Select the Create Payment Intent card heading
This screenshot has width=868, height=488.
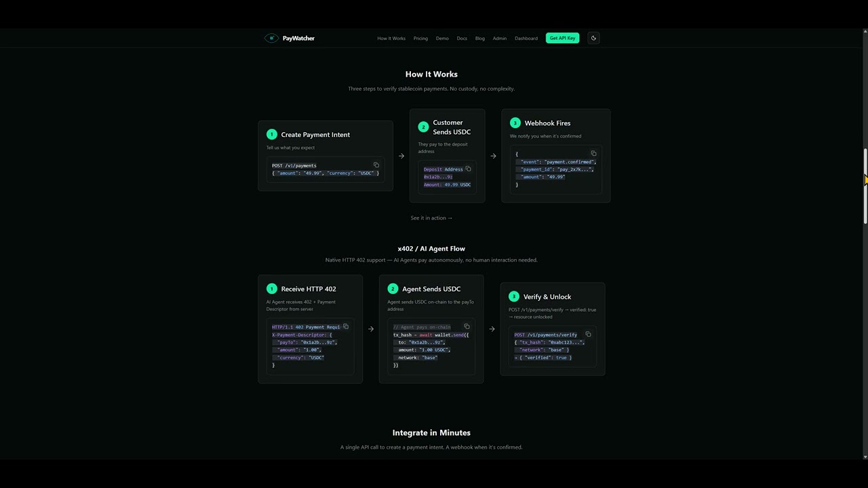click(315, 134)
